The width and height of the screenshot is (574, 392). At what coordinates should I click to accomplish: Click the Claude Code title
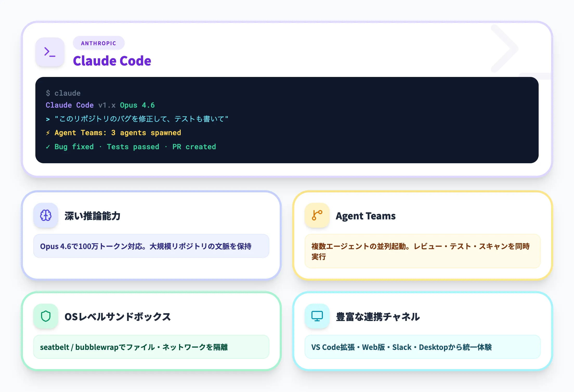click(112, 61)
